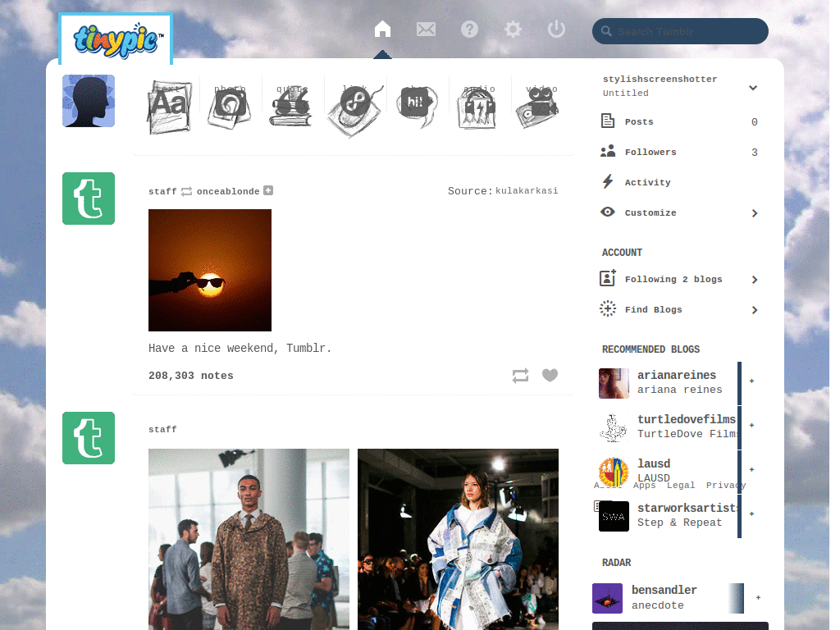Click staff avatar beside sunglasses post

click(x=89, y=199)
